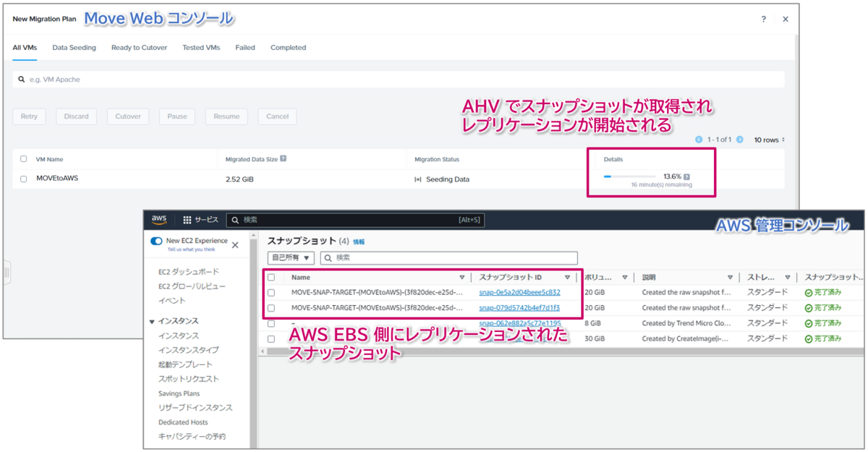Click search icon in the snapshot filter box
The height and width of the screenshot is (452, 868).
(x=328, y=258)
